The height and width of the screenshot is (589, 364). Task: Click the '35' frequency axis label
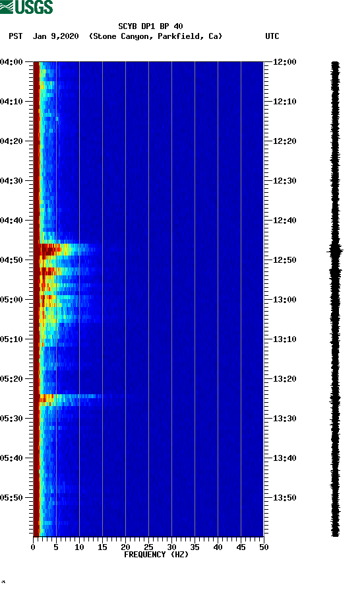(x=195, y=547)
